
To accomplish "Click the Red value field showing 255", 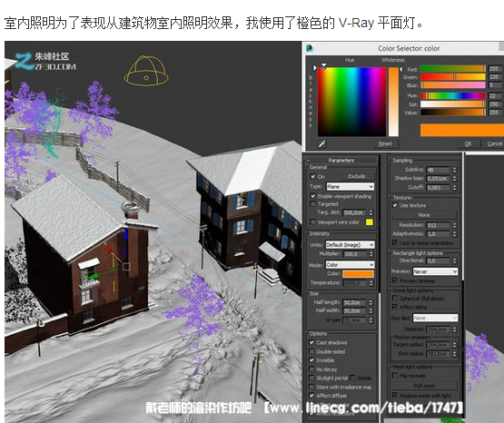I will (494, 69).
